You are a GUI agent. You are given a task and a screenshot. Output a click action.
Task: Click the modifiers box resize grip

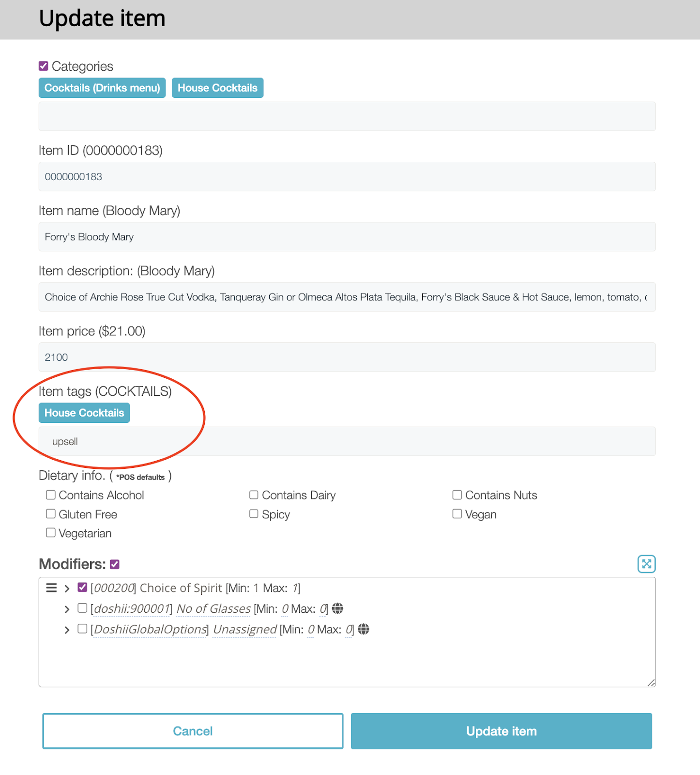tap(651, 682)
